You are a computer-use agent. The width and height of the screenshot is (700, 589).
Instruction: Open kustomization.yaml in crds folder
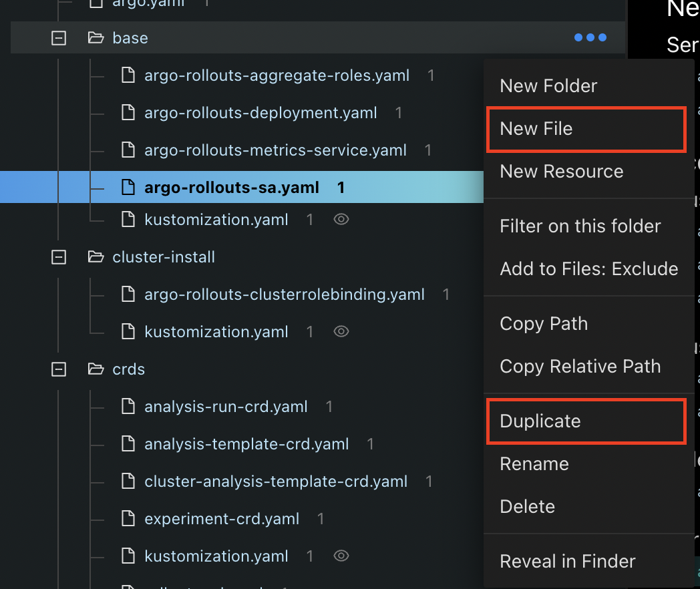216,556
